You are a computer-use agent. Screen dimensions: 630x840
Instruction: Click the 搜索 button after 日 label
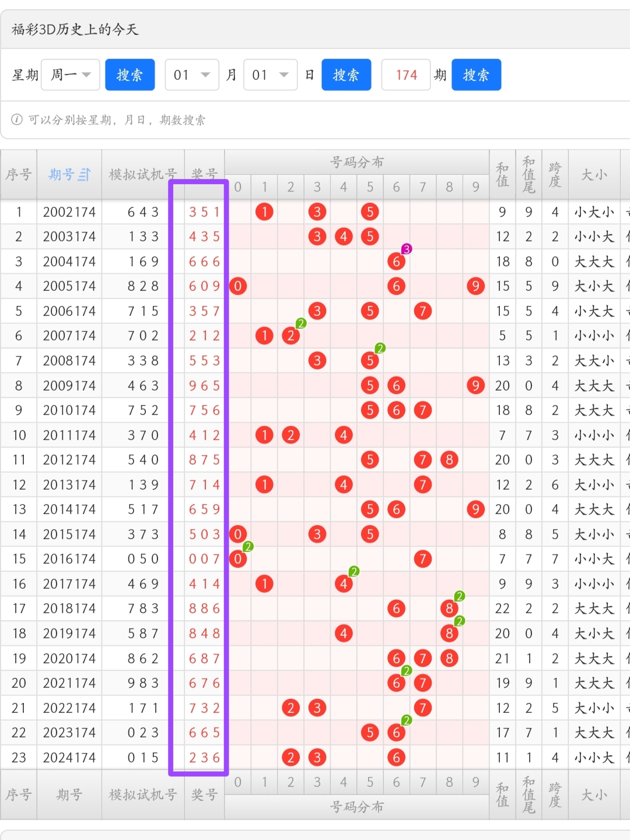point(346,75)
